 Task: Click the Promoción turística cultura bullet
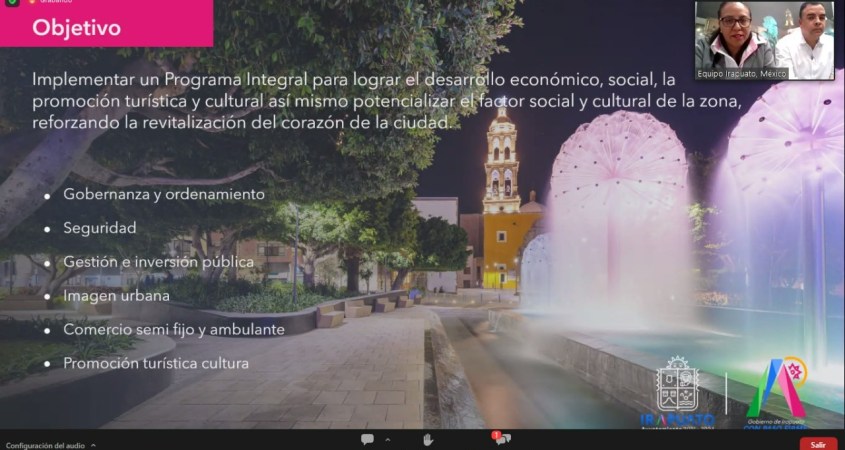[156, 363]
